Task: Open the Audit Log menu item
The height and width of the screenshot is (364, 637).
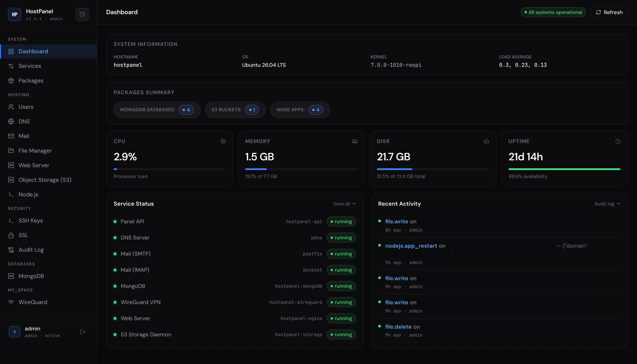Action: tap(48, 250)
